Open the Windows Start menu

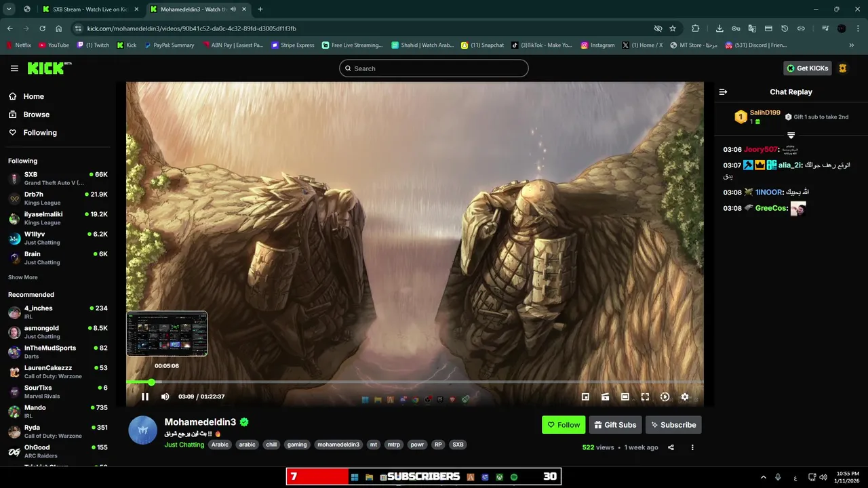click(354, 477)
